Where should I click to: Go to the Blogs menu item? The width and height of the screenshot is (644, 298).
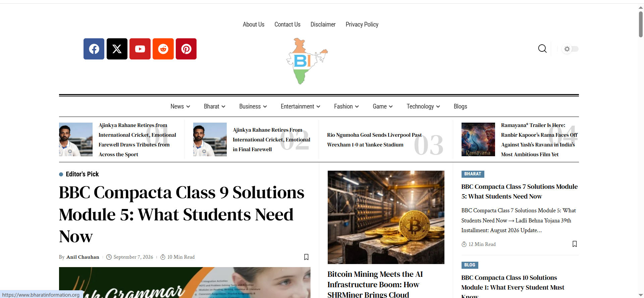click(460, 107)
